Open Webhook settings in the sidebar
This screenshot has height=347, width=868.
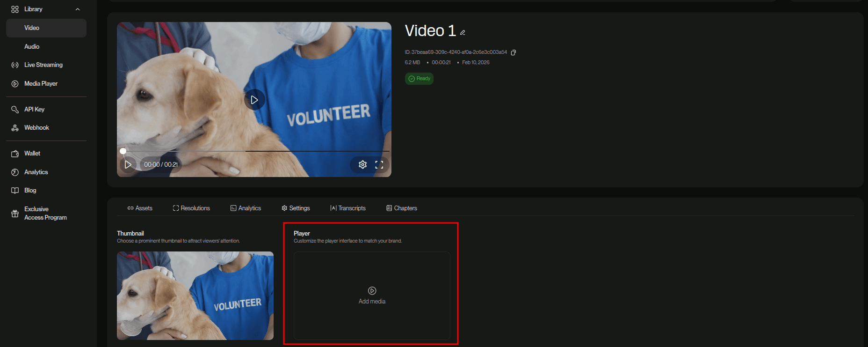[36, 128]
